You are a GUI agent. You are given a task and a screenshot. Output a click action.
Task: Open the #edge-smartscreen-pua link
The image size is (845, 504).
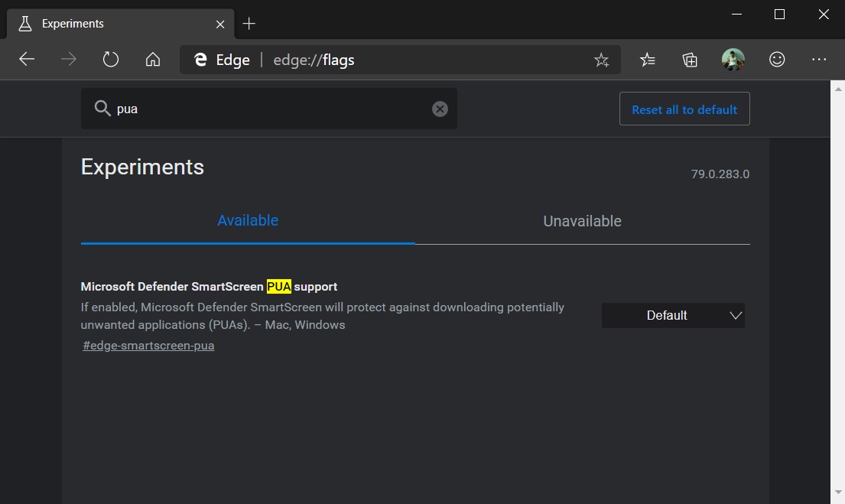click(148, 346)
